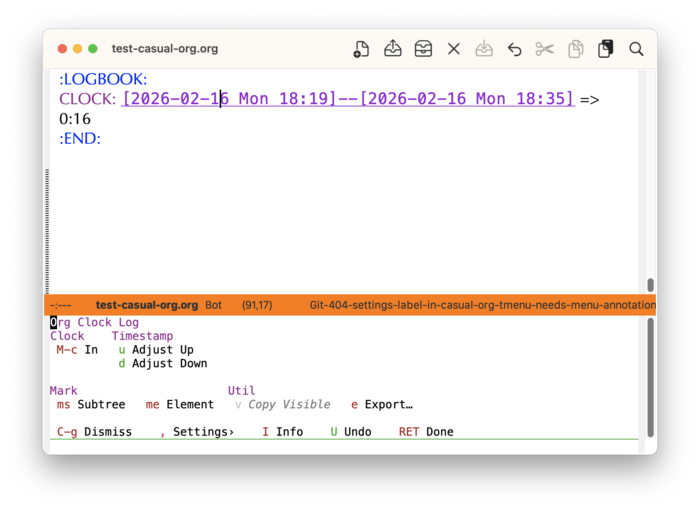
Task: Click the transient menu pane scrollbar
Action: point(650,378)
